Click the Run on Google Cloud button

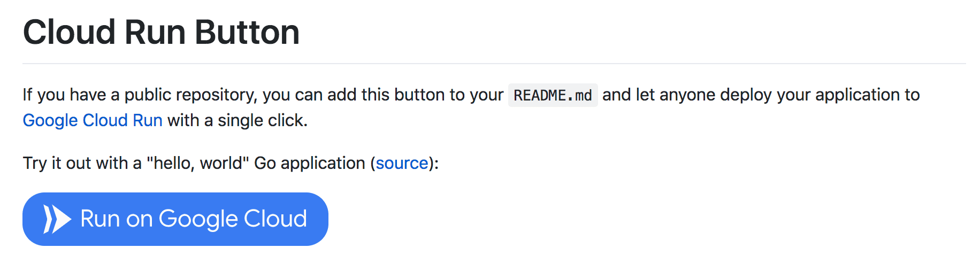click(x=175, y=219)
